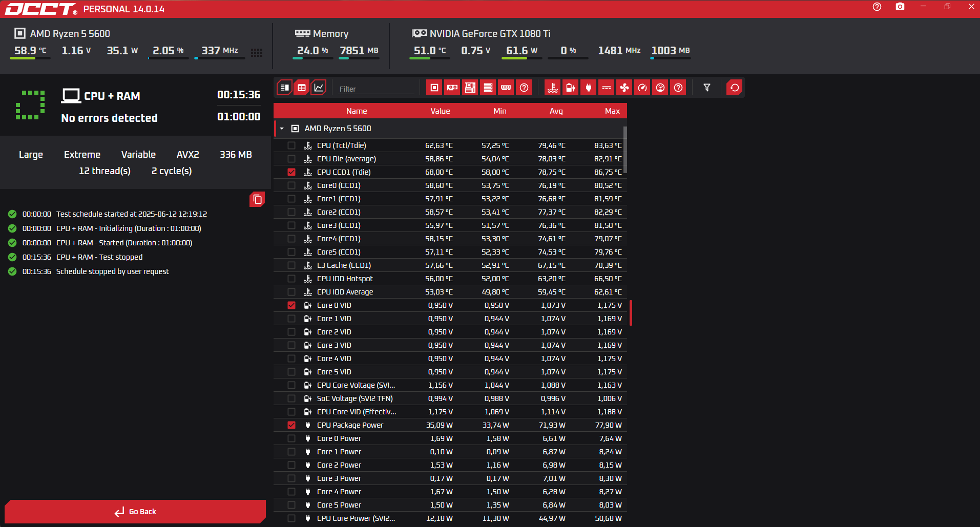Select Core 1 Power row
This screenshot has width=980, height=527.
tap(450, 452)
